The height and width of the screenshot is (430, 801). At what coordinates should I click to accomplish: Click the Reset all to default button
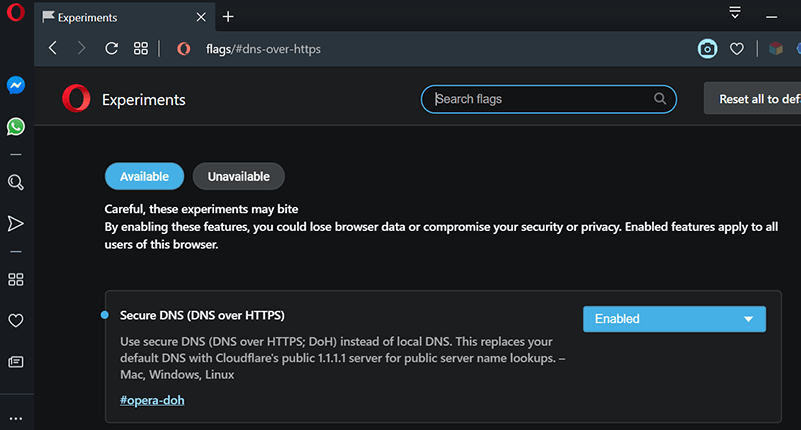pyautogui.click(x=752, y=99)
